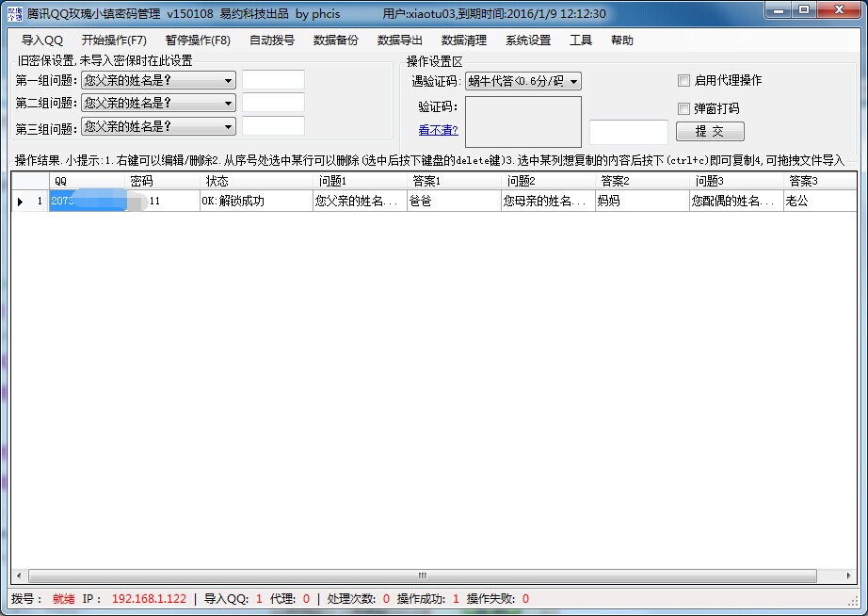
Task: Click the 妈妈 answer cell
Action: tap(643, 201)
